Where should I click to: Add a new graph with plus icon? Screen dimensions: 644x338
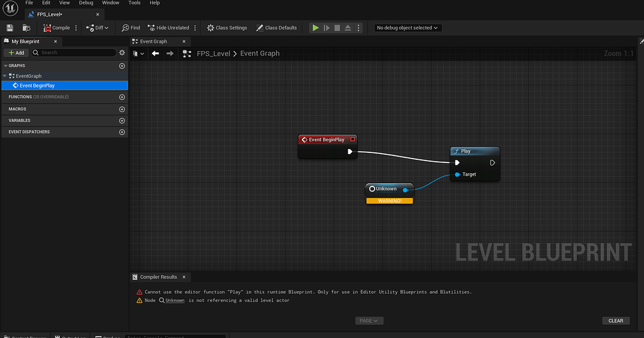[x=122, y=66]
